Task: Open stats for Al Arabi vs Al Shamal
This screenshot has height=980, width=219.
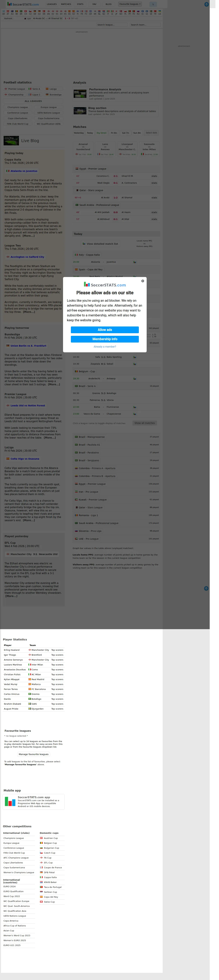Action: (154, 198)
